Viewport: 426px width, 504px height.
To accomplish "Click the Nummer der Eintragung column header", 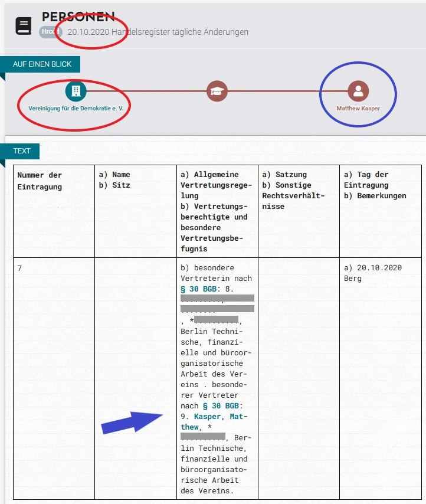I will 54,211.
